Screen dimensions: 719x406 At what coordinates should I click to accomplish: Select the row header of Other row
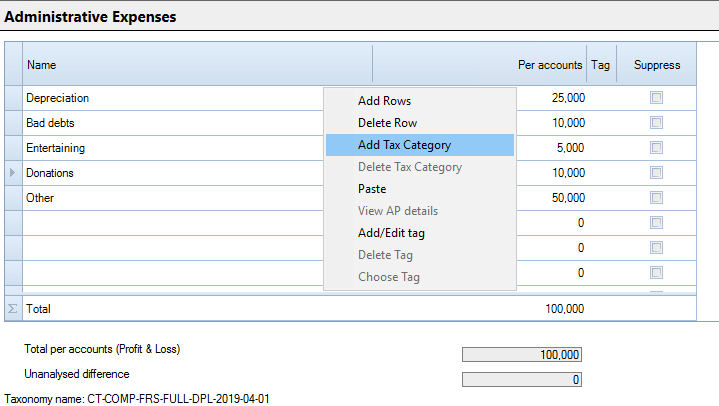click(13, 198)
